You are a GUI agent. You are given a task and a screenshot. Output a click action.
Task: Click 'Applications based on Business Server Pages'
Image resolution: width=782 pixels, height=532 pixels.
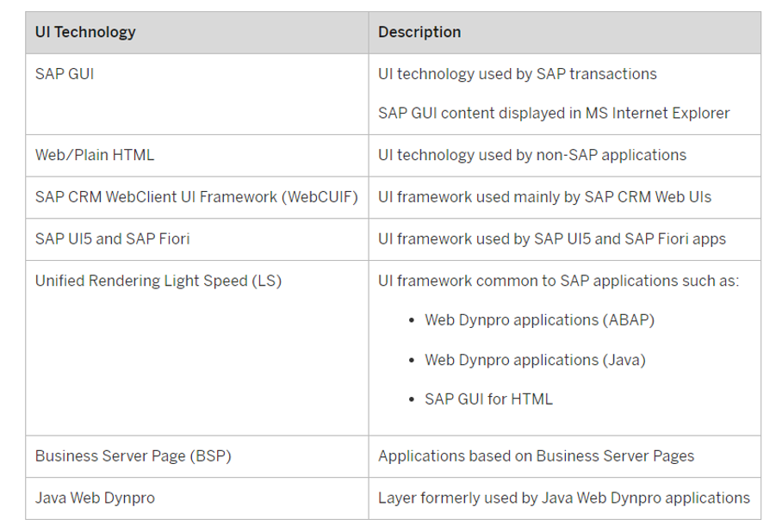click(x=537, y=456)
